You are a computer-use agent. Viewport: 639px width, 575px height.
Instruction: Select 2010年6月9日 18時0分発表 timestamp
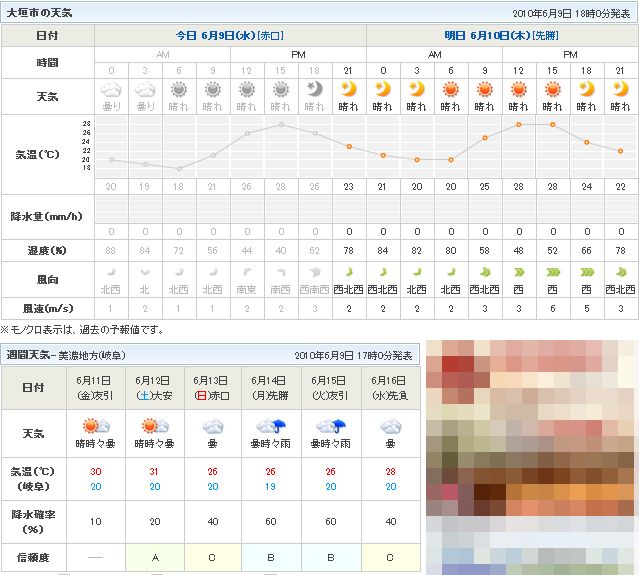pyautogui.click(x=571, y=14)
